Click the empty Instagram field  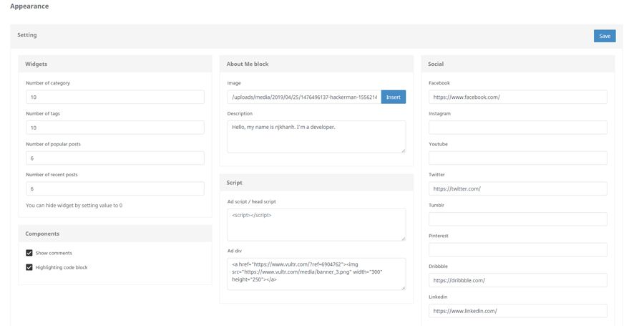coord(517,128)
